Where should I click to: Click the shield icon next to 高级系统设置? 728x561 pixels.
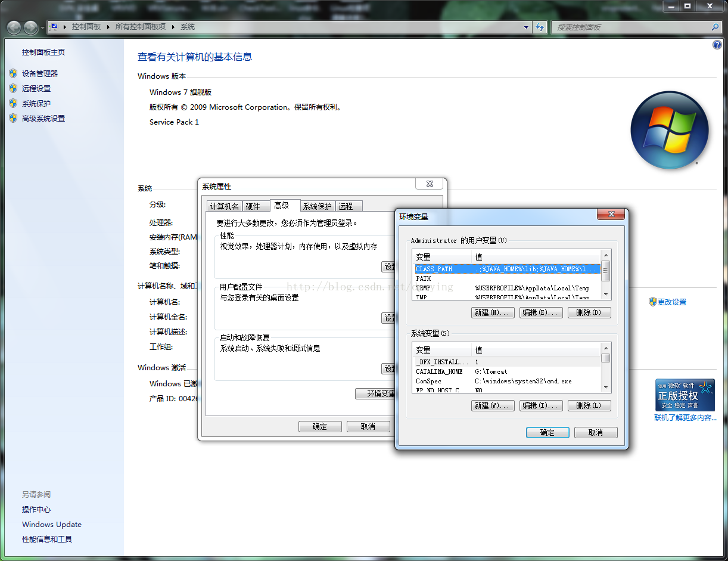[13, 118]
